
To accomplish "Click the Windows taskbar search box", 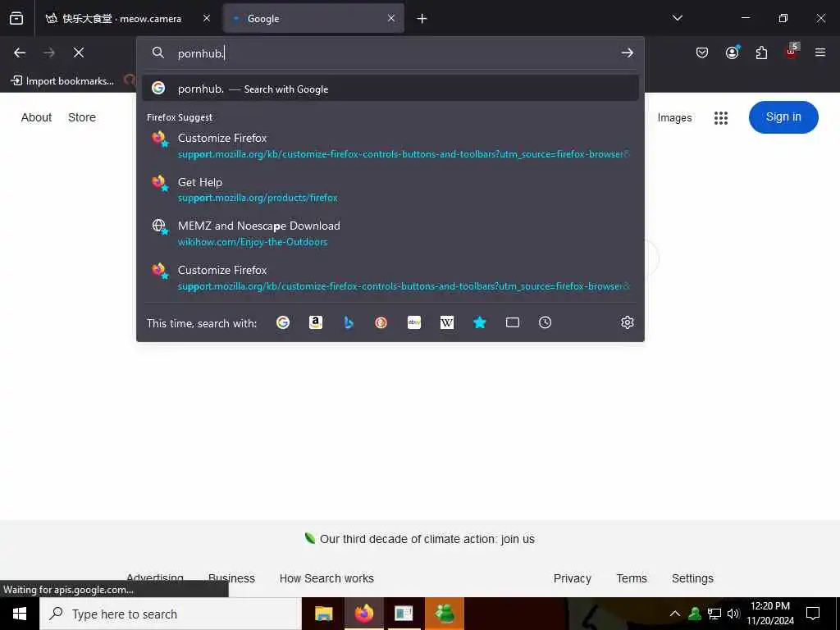I will coord(171,614).
